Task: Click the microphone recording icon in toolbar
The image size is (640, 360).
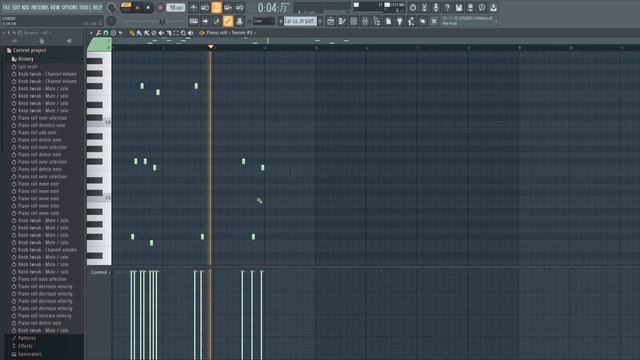Action: pos(436,7)
